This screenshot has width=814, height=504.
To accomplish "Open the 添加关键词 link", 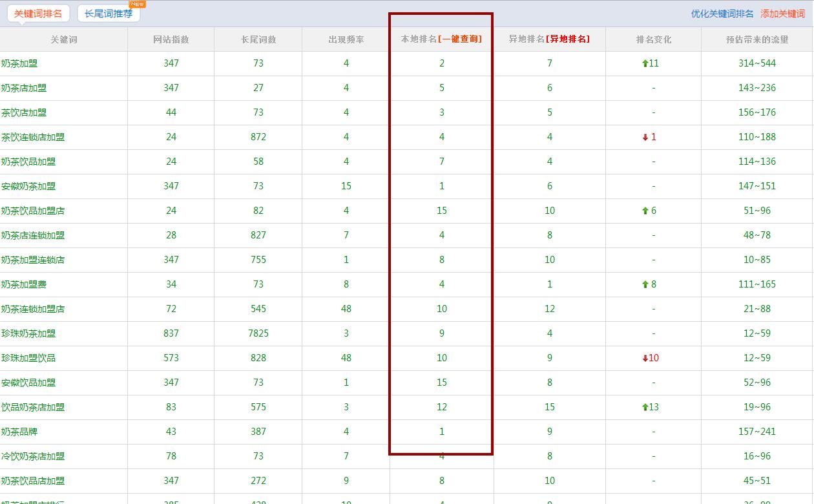I will point(783,14).
